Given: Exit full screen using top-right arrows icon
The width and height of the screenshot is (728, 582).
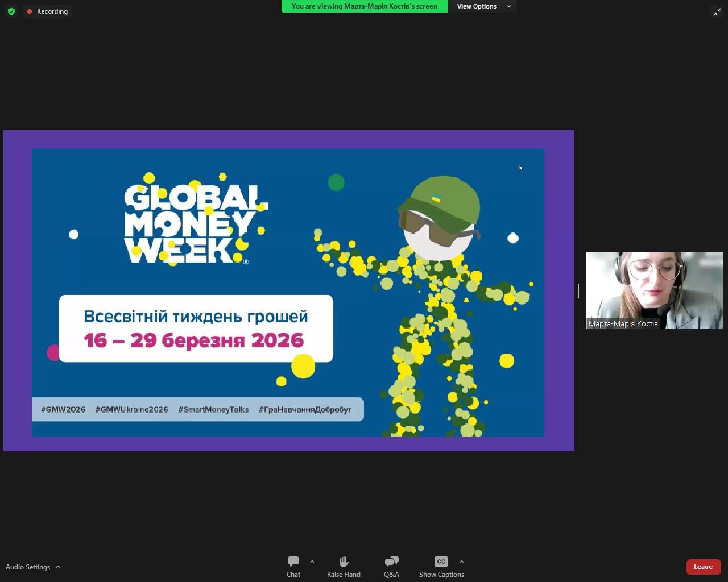Looking at the screenshot, I should coord(717,12).
